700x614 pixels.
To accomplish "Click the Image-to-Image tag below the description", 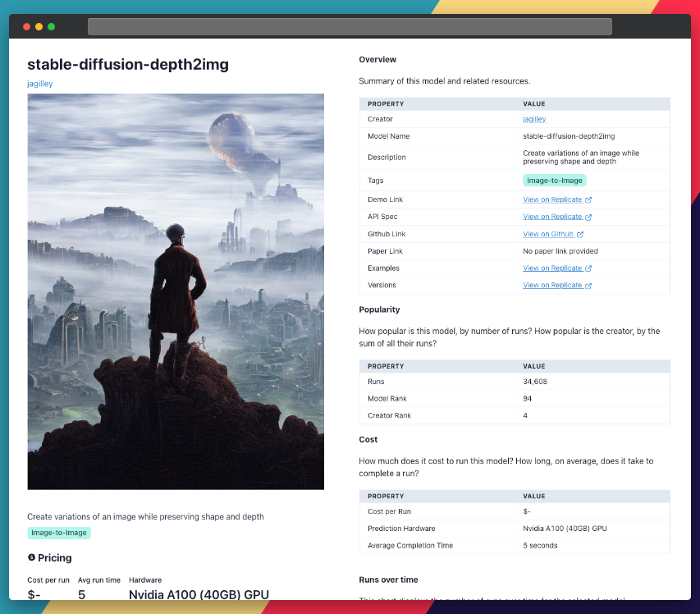I will click(x=59, y=533).
